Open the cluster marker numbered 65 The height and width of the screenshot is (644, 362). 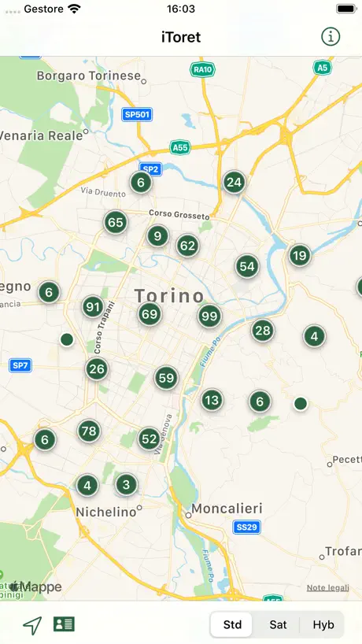[116, 222]
